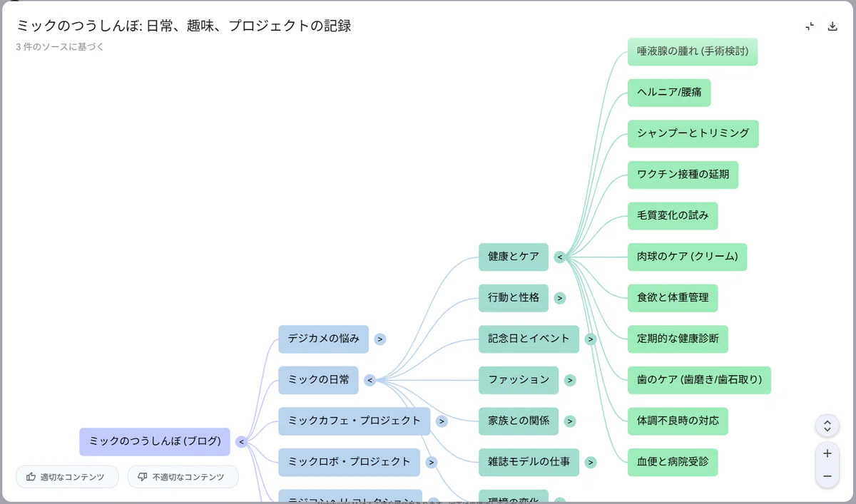
Task: Click the 雑誌モデルの仕事 node label
Action: click(529, 463)
